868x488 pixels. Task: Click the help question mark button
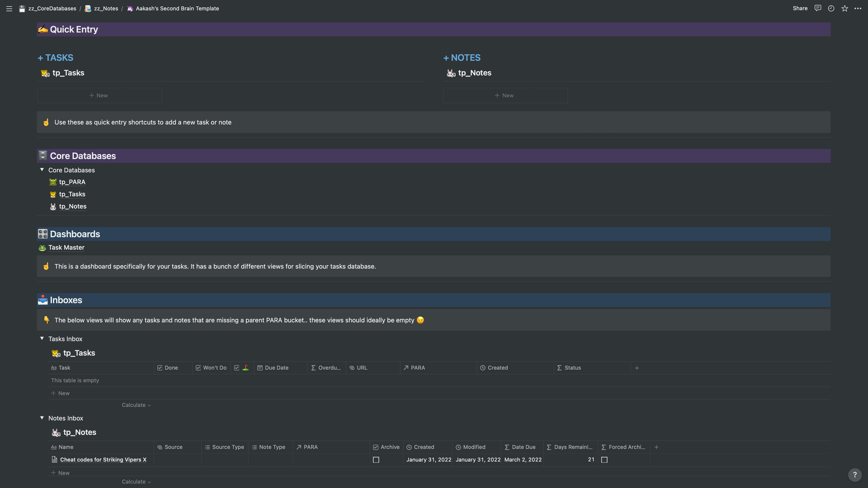point(855,475)
